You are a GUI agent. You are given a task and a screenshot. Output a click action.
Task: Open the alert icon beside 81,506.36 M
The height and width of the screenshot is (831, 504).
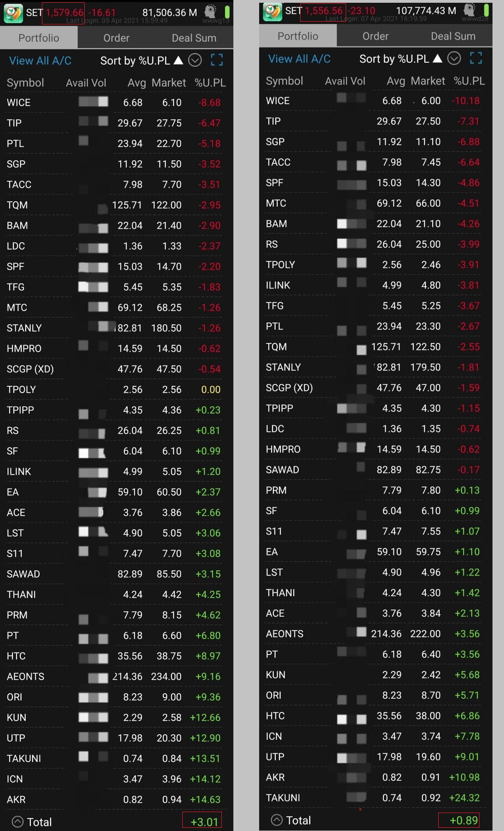[x=210, y=12]
